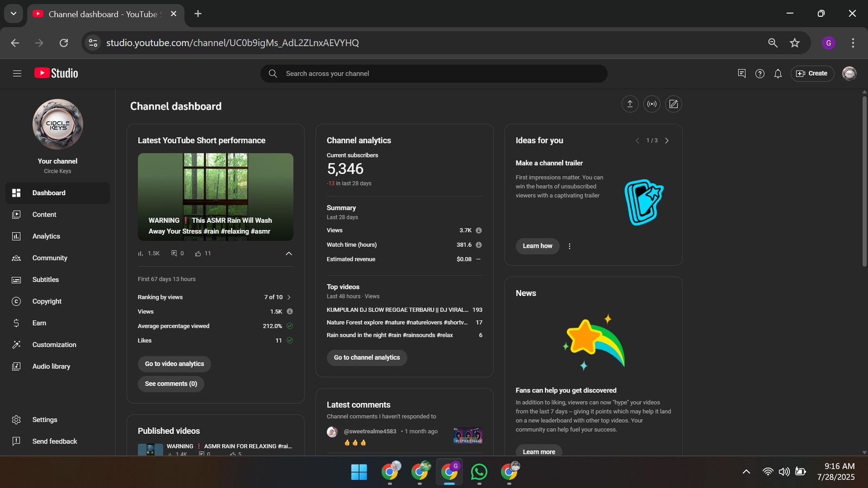Click the Likes checkmark icon

tap(290, 341)
